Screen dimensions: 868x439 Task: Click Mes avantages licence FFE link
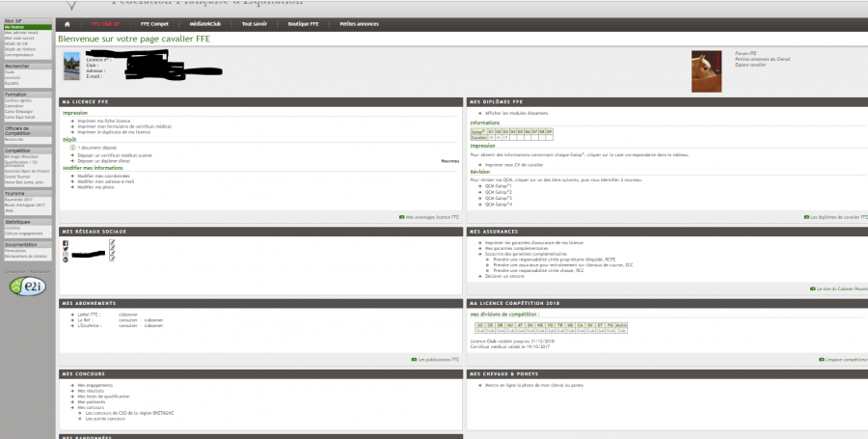coord(432,217)
